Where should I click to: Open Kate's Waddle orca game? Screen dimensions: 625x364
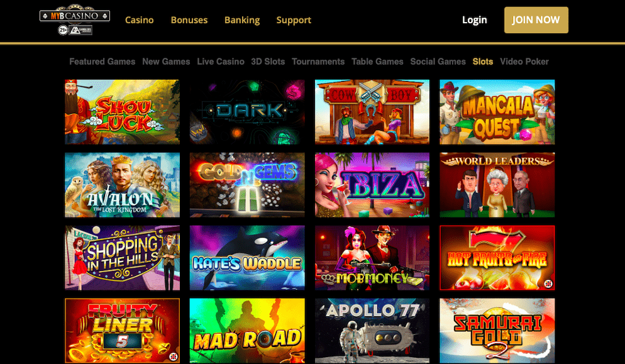point(247,258)
